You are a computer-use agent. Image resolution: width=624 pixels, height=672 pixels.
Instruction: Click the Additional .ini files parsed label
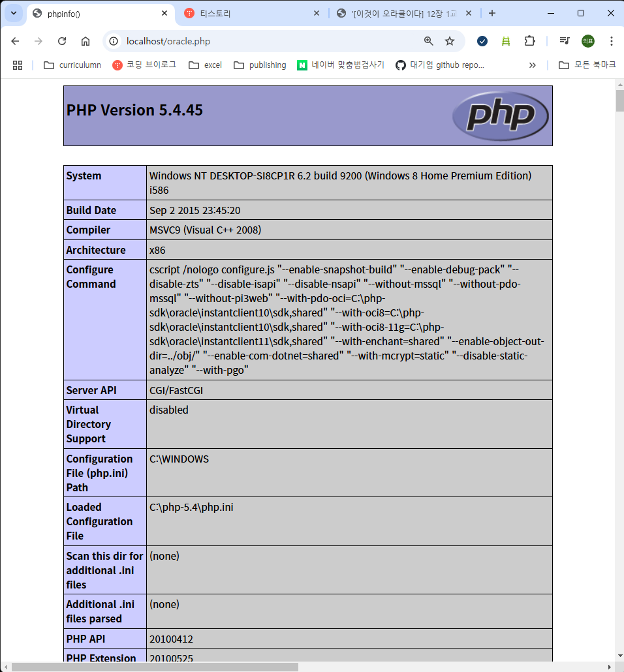tap(101, 611)
